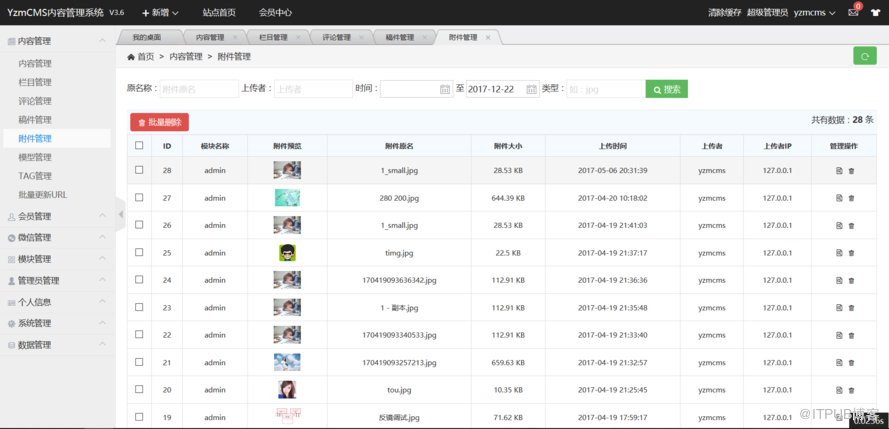
Task: View details for timg.jpg
Action: tap(839, 253)
